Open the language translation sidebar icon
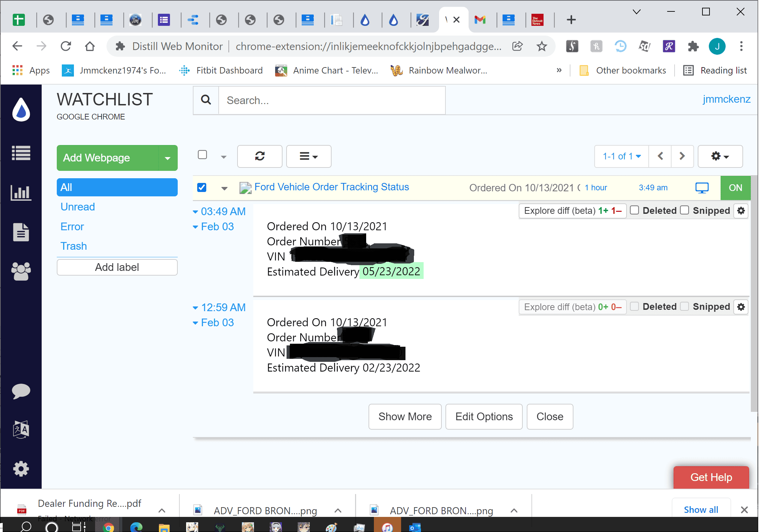 coord(21,429)
